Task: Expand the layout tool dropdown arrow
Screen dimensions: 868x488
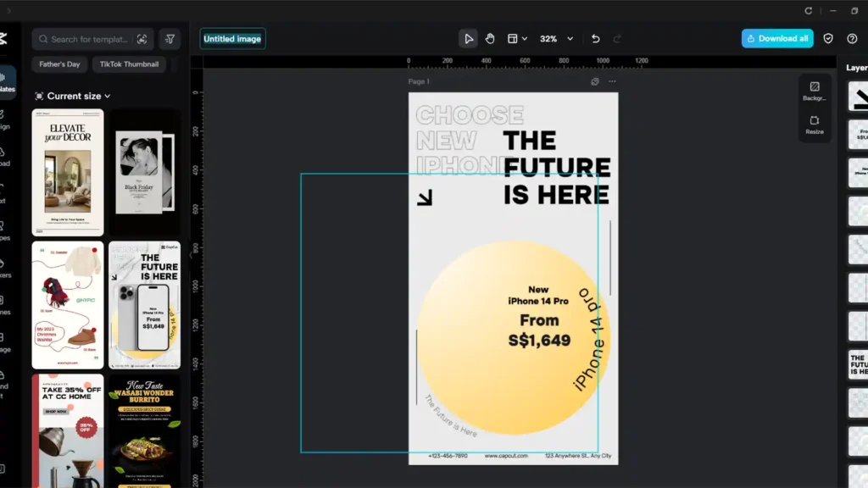Action: tap(525, 39)
